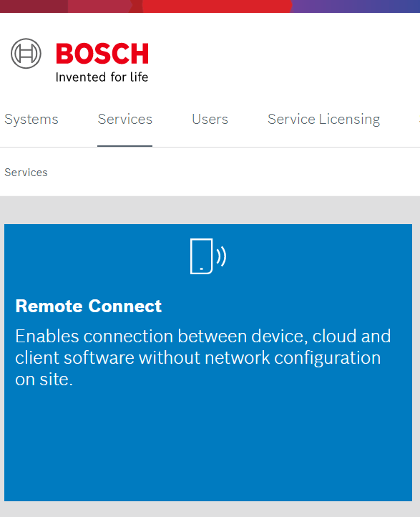Click the grey area above the Remote Connect tile
420x517 pixels.
point(210,211)
